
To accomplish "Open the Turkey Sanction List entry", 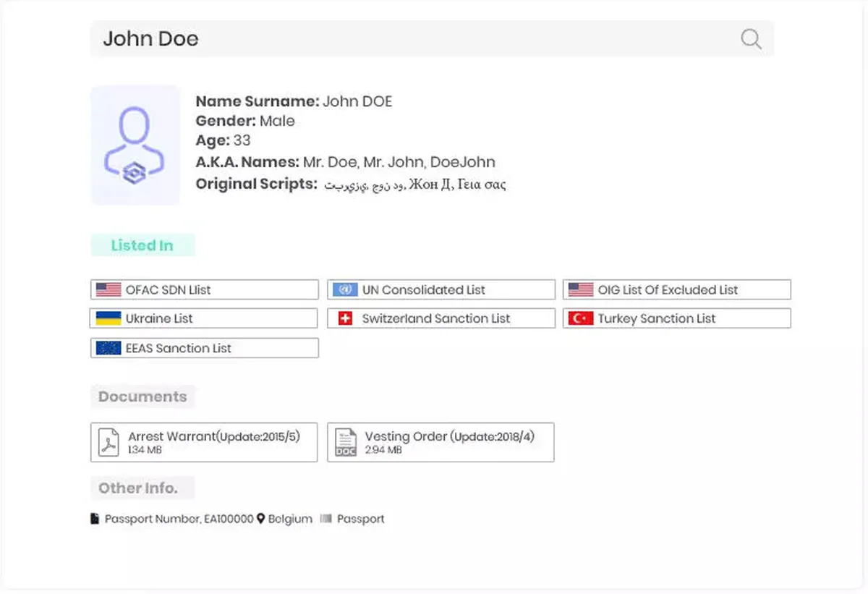I will [677, 318].
